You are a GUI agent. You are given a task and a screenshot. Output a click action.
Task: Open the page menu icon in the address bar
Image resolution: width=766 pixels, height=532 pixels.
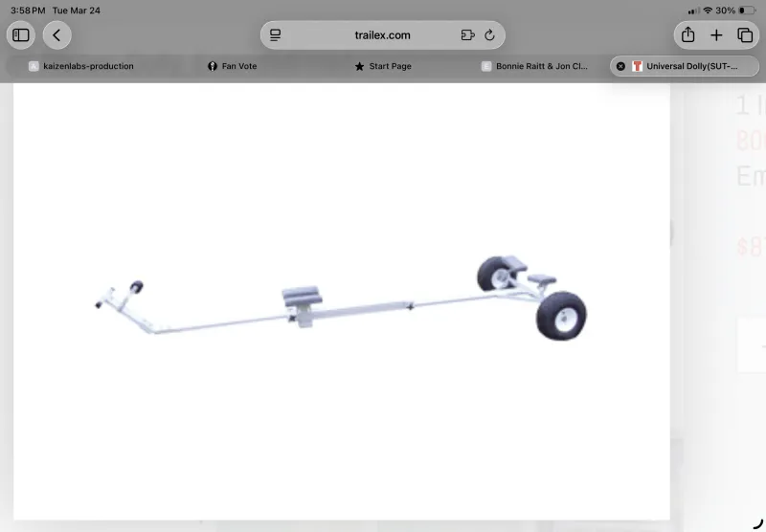pos(276,35)
